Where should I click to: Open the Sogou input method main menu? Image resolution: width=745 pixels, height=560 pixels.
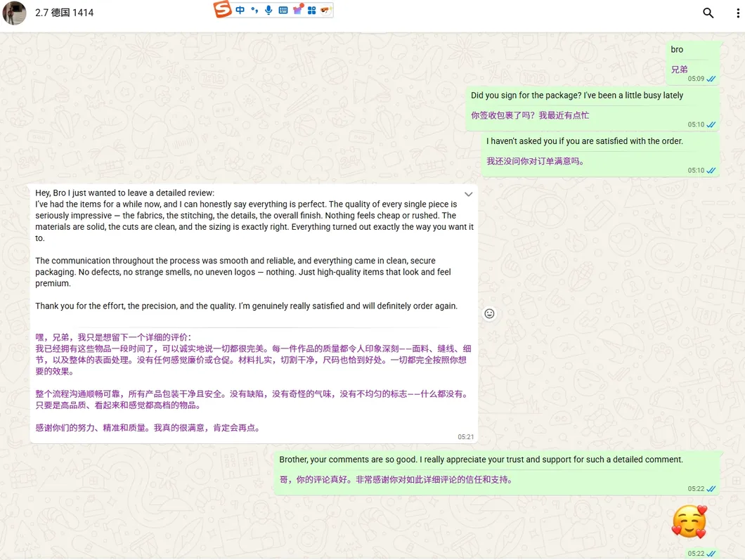click(221, 10)
